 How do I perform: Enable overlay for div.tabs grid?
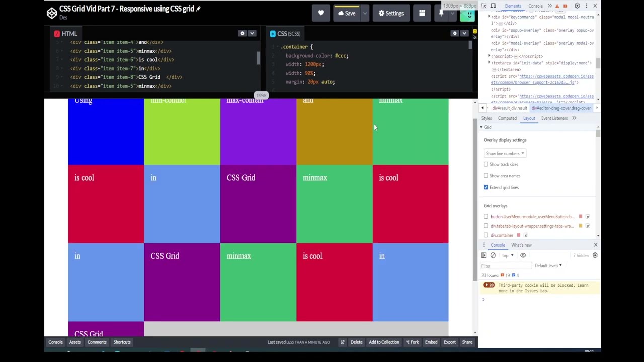coord(486,226)
